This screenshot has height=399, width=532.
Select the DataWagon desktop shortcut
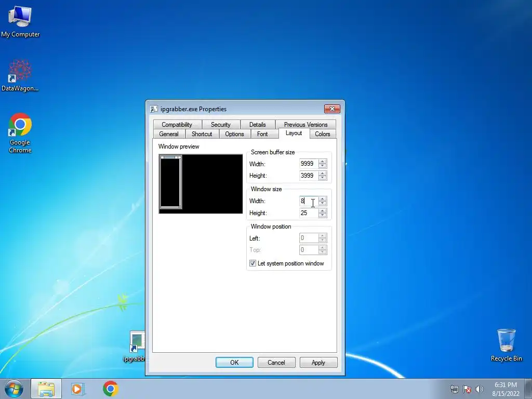point(20,75)
